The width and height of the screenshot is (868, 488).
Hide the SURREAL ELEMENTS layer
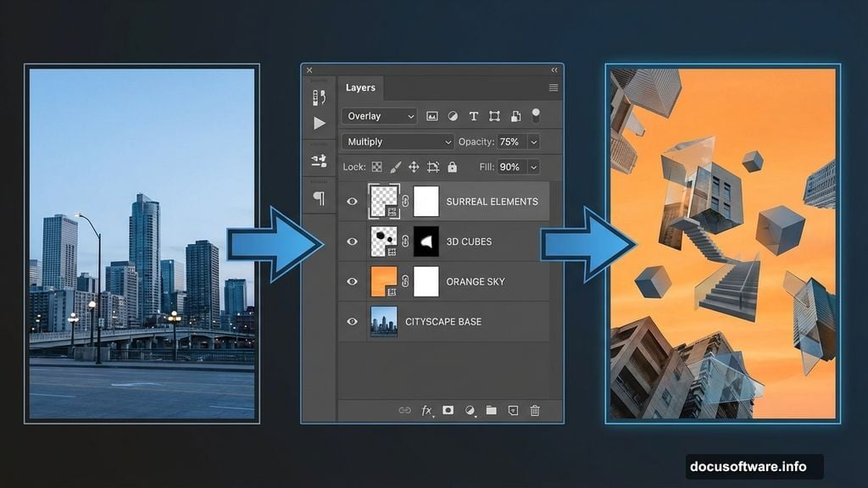[352, 201]
